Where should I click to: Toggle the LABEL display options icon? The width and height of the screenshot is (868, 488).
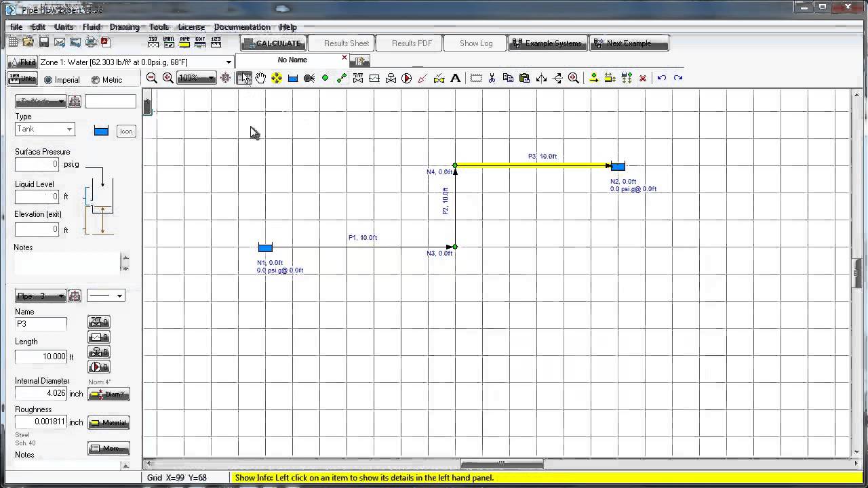coord(169,42)
